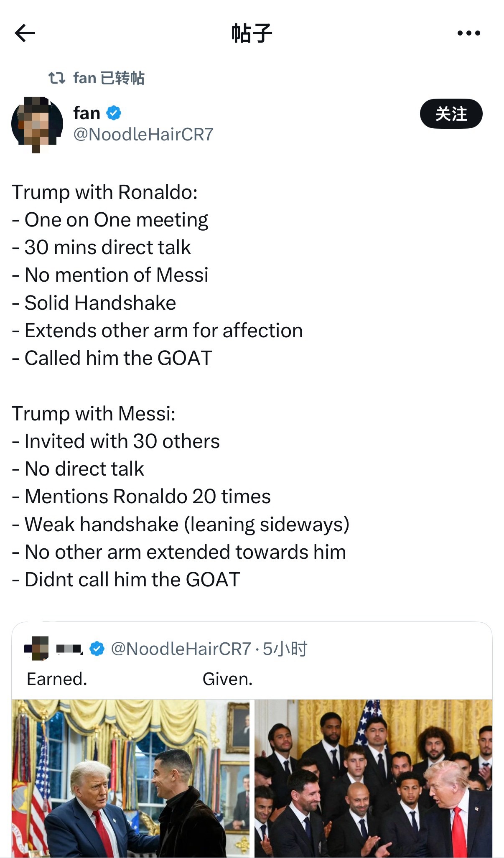Tap the quoted post's pixelated display name
Viewport: 504px width, 858px height.
[69, 649]
